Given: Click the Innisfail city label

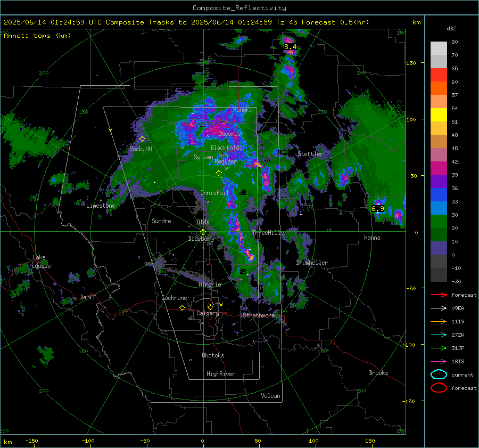Looking at the screenshot, I should 215,193.
